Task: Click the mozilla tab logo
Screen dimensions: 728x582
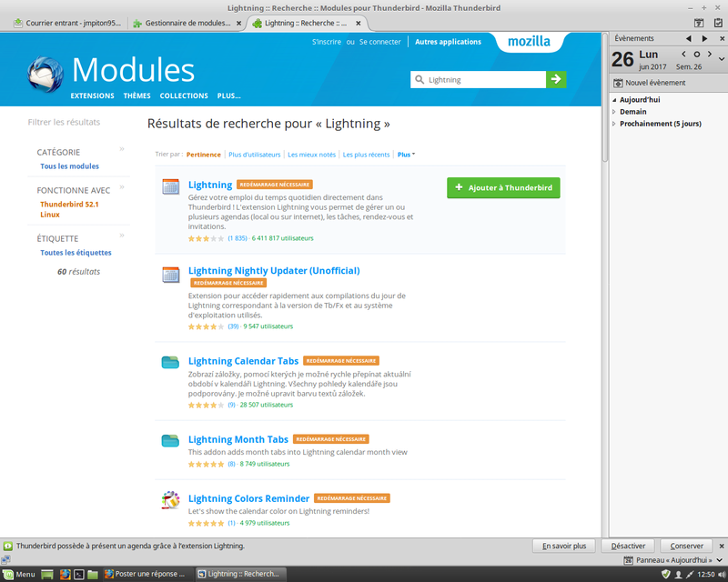Action: click(530, 42)
